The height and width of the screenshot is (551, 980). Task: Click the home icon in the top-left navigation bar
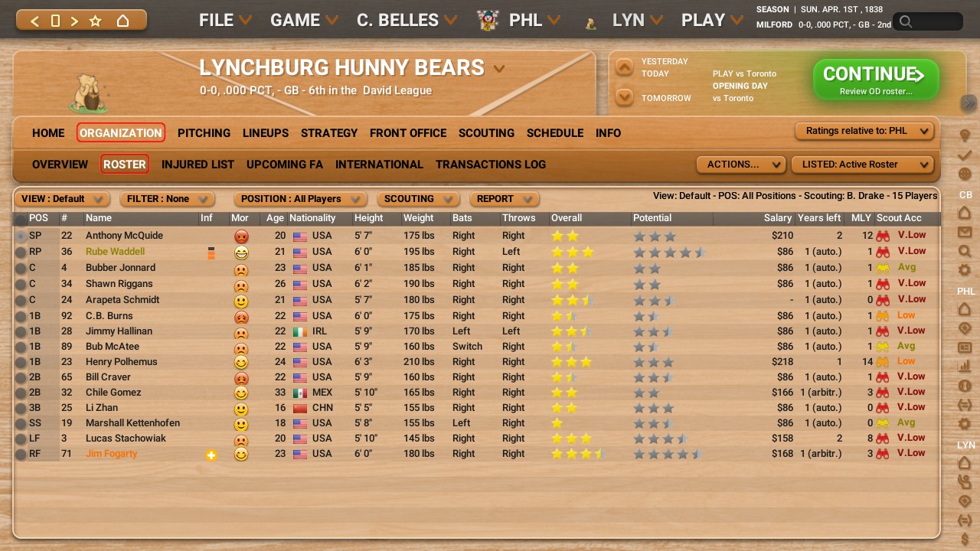122,21
